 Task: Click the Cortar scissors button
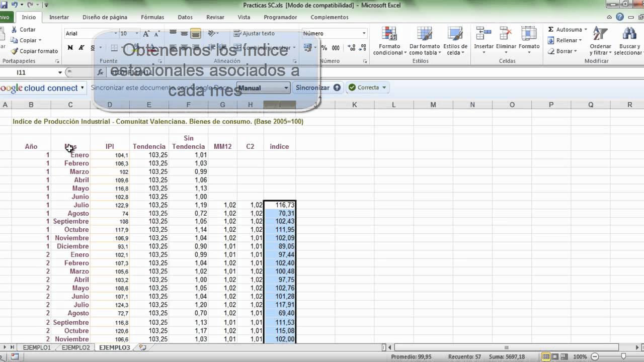pyautogui.click(x=23, y=30)
